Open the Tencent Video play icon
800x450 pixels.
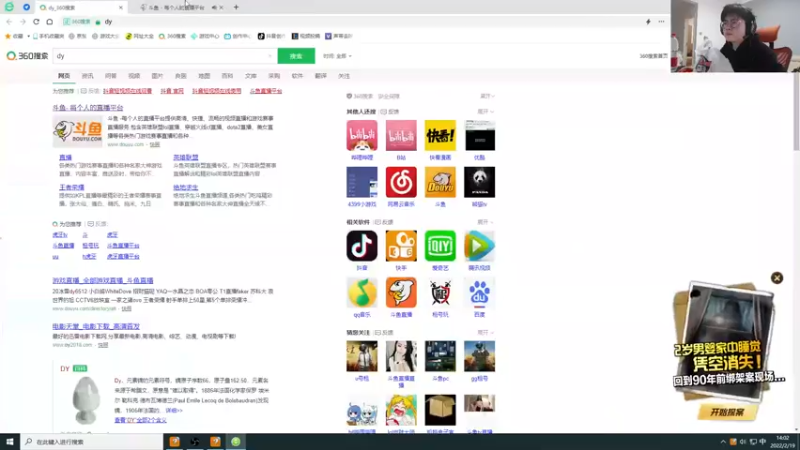pos(480,246)
